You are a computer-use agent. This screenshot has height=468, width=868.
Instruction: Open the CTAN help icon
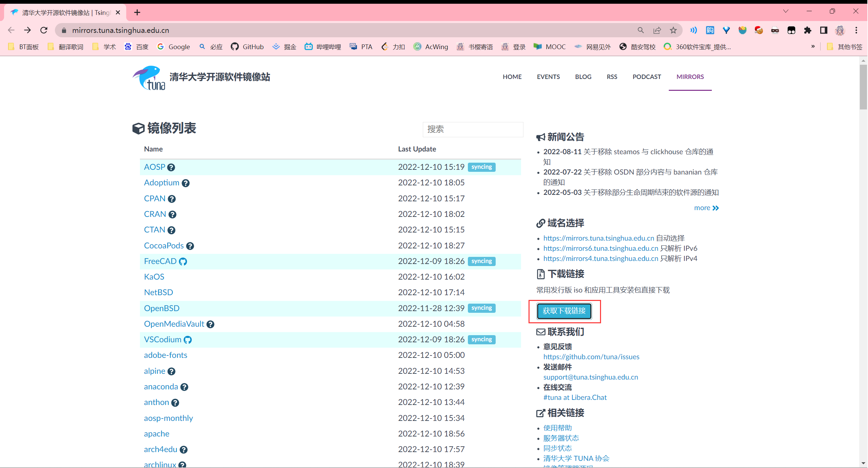171,230
